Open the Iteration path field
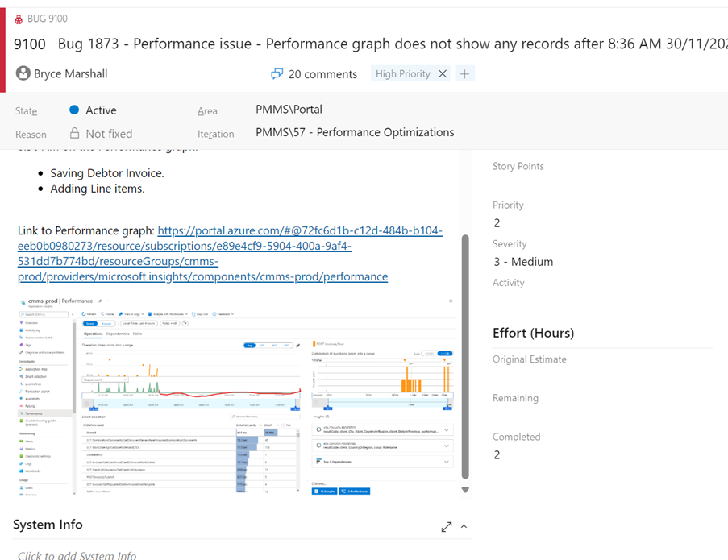Image resolution: width=728 pixels, height=560 pixels. (x=355, y=132)
